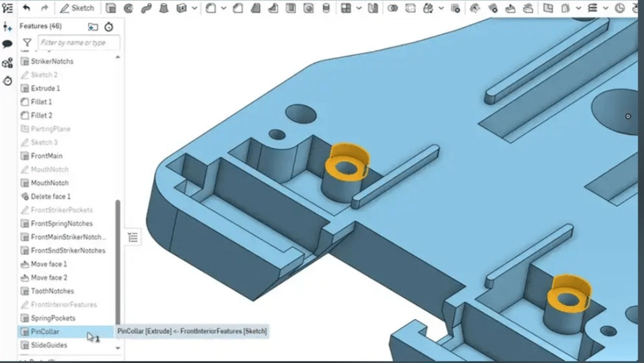The height and width of the screenshot is (363, 644).
Task: Click the feature list scrollbar thumb
Action: [x=118, y=263]
